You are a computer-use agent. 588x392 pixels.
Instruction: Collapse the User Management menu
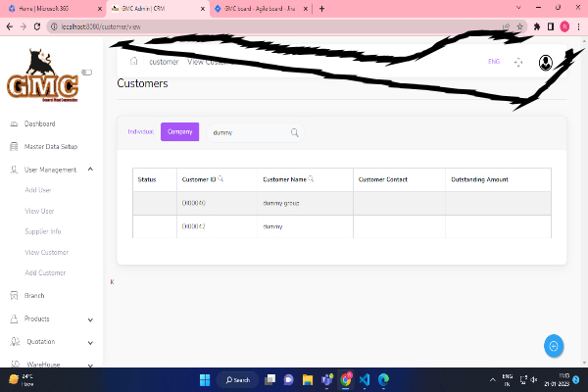coord(90,170)
